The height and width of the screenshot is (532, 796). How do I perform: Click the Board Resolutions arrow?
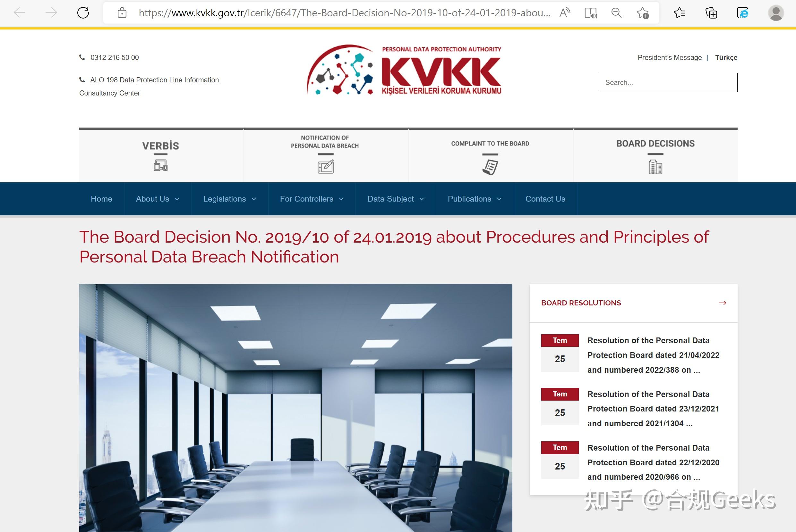coord(722,303)
